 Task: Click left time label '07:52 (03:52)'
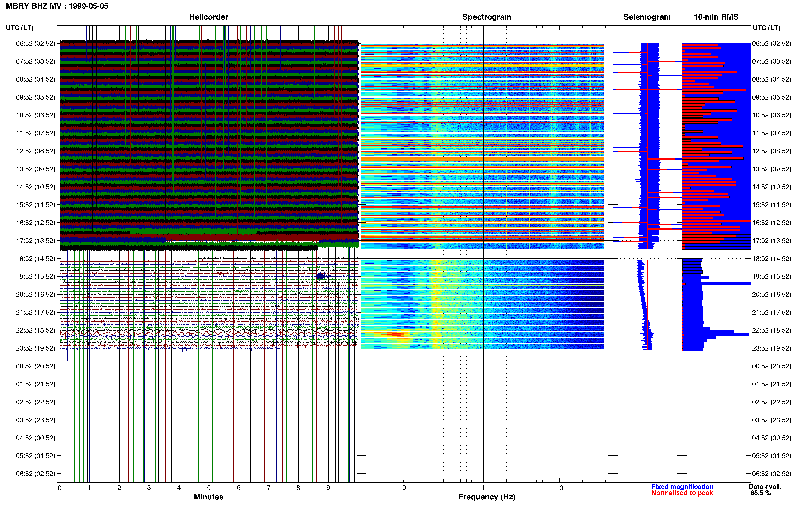(35, 61)
